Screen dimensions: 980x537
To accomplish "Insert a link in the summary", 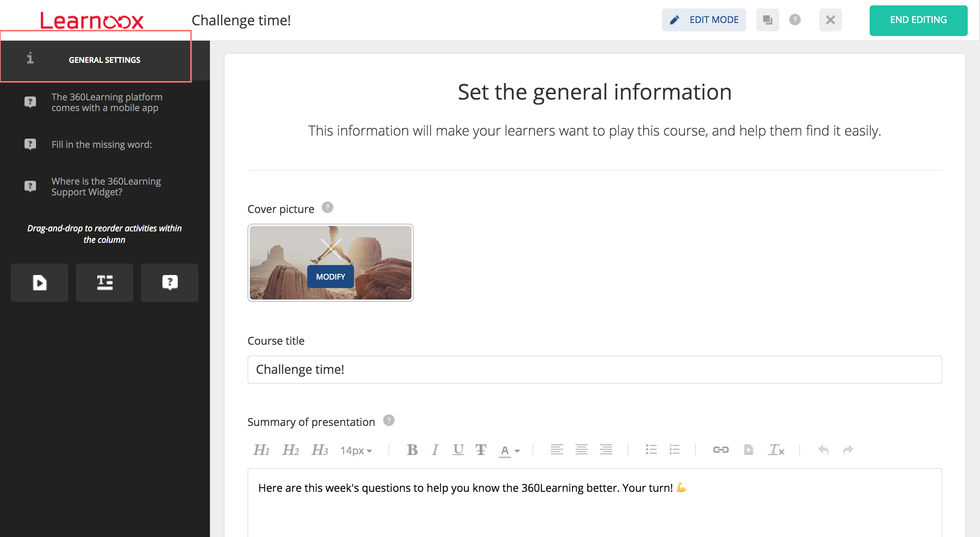I will pyautogui.click(x=720, y=450).
